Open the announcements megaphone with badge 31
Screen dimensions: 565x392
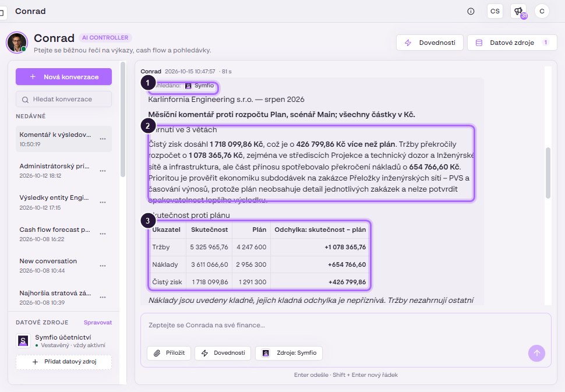point(518,11)
